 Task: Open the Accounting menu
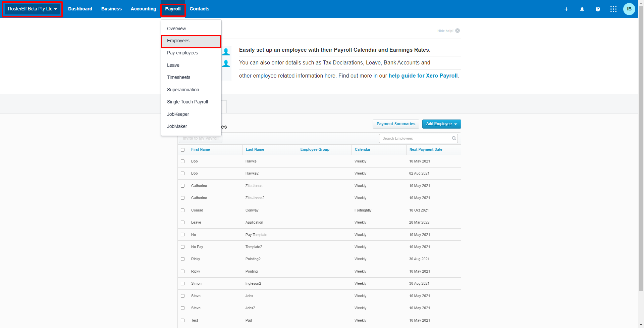pos(143,9)
